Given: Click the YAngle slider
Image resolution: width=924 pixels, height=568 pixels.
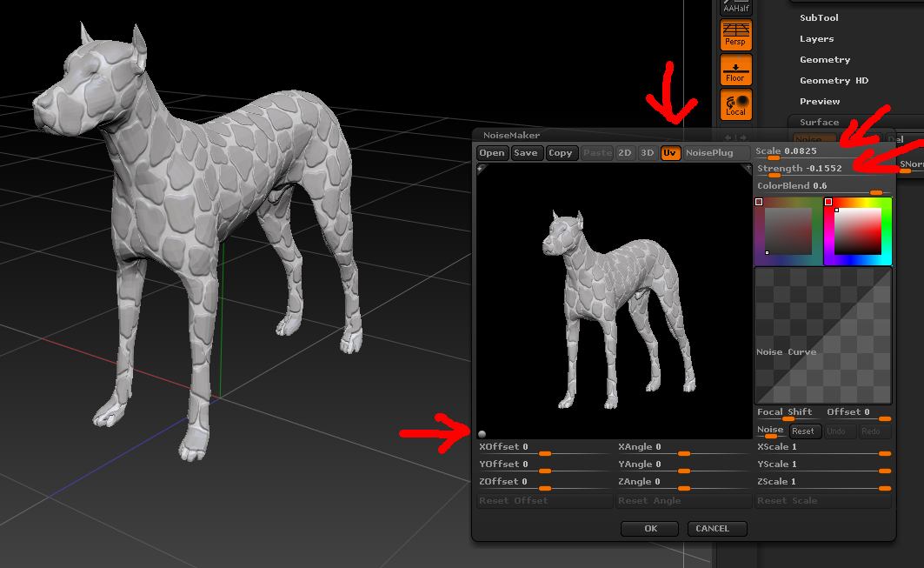Looking at the screenshot, I should click(683, 466).
